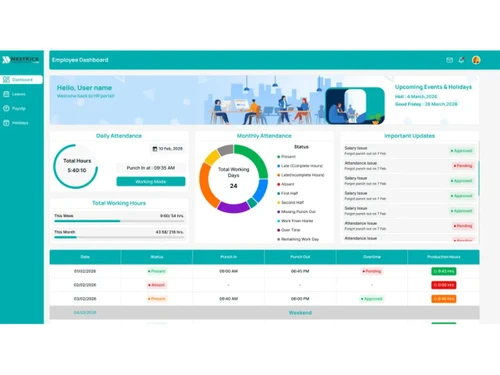
Task: Click the Punch In at 09:35 AM field
Action: click(x=151, y=168)
